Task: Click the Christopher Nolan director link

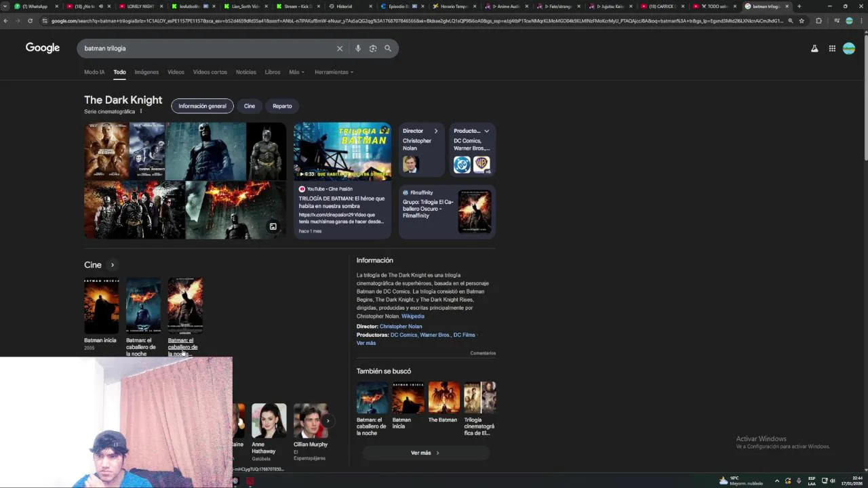Action: [x=401, y=326]
